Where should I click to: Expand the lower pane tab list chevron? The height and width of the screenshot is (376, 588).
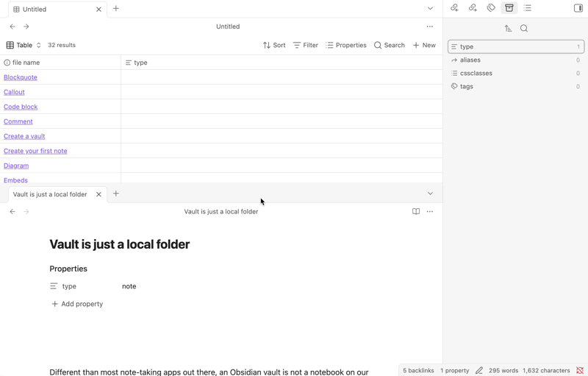pyautogui.click(x=430, y=194)
